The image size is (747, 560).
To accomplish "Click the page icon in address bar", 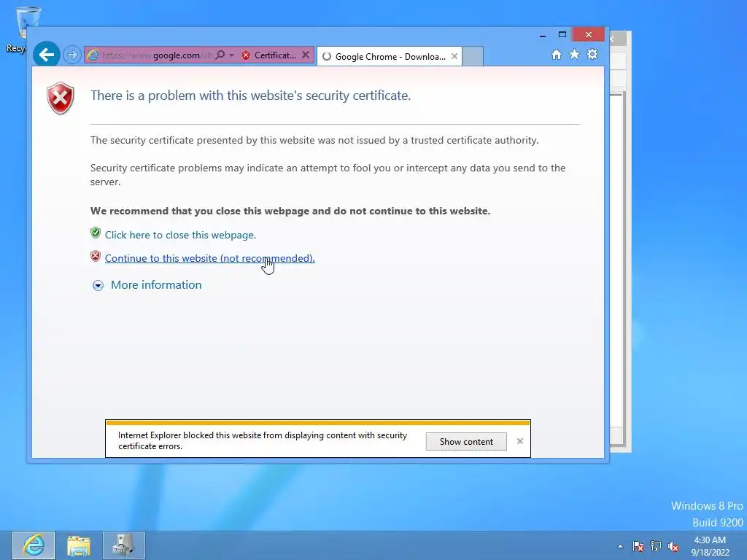I will [93, 55].
